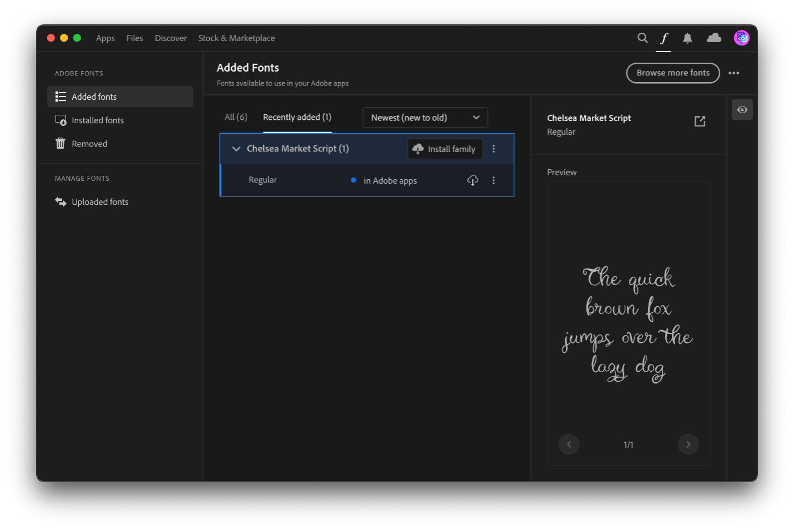Click the green macOS window zoom button

(77, 38)
